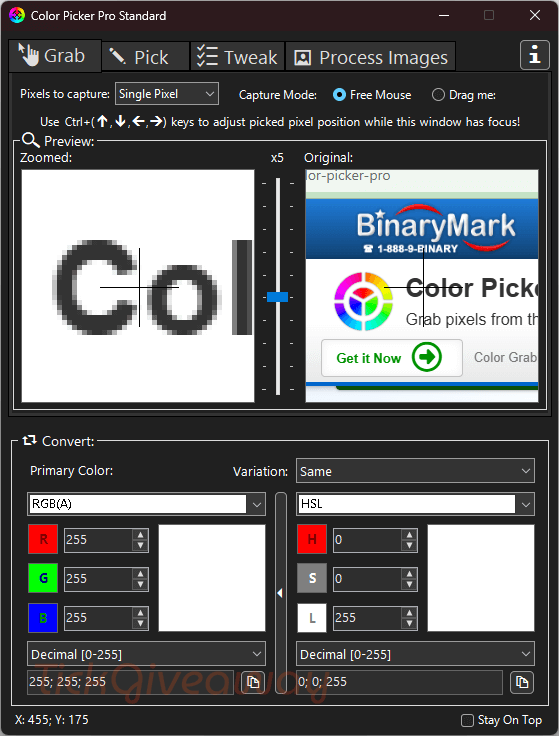Open the RGB(A) color model dropdown

pyautogui.click(x=146, y=504)
